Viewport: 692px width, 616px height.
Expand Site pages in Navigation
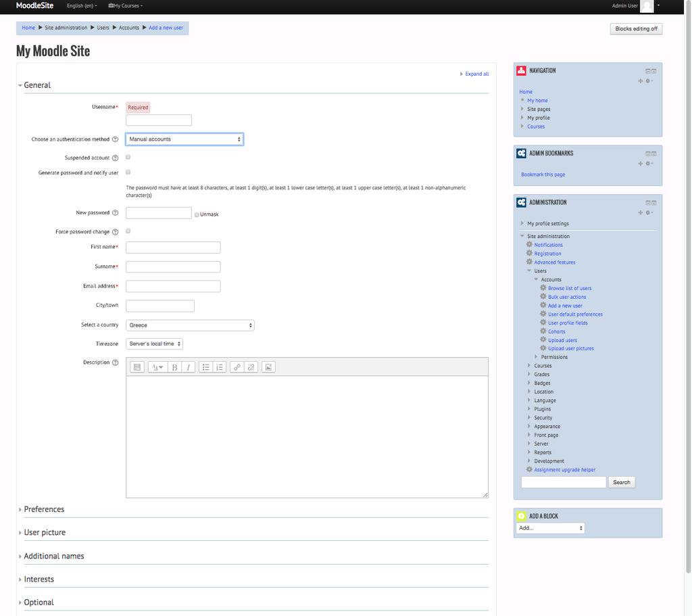click(x=539, y=109)
